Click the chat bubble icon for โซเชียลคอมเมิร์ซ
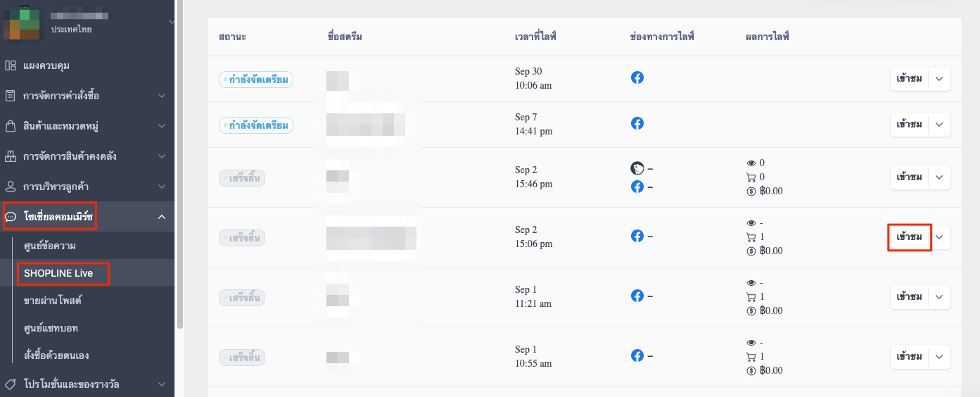 click(x=11, y=217)
